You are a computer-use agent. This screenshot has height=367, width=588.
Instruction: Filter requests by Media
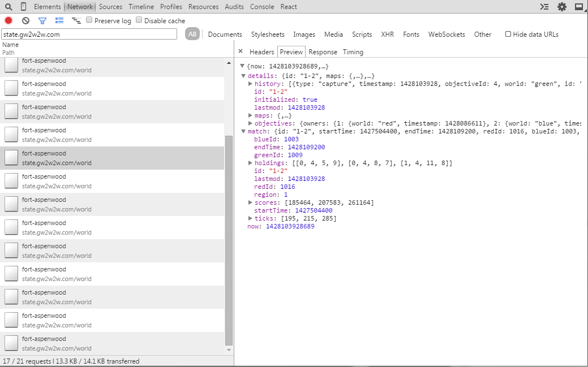point(333,34)
